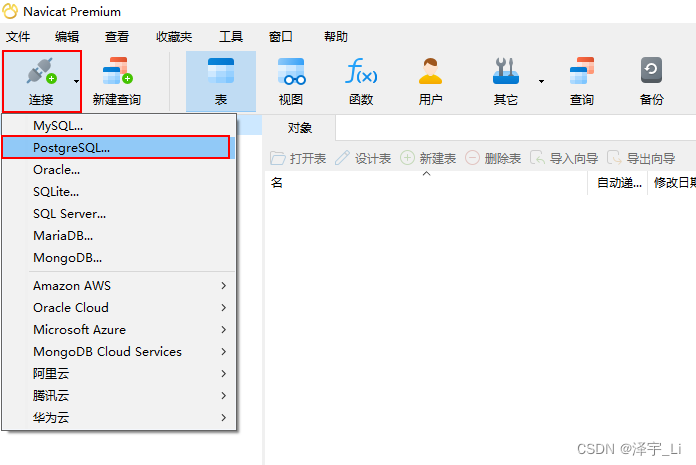Open the 收藏夹 menu
The width and height of the screenshot is (696, 465).
[174, 36]
